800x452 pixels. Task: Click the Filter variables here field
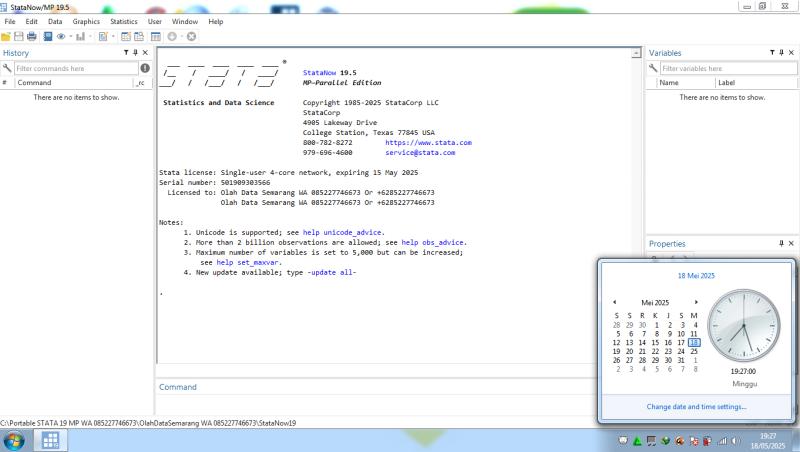click(725, 68)
